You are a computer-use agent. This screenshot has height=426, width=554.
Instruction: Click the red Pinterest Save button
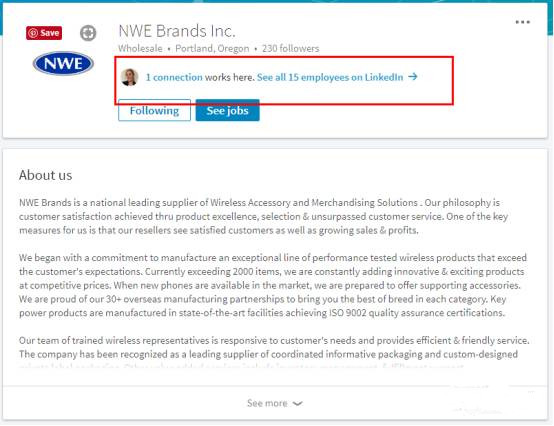point(44,33)
